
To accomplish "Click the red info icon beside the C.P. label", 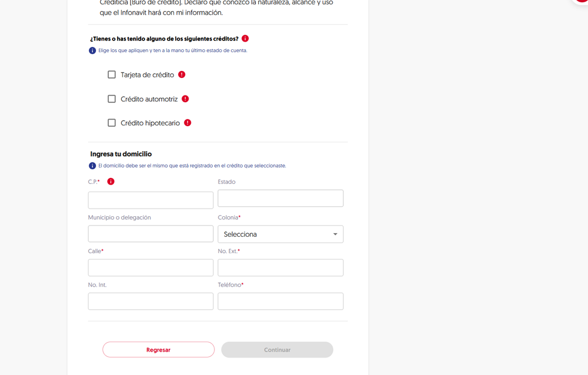I will (111, 182).
